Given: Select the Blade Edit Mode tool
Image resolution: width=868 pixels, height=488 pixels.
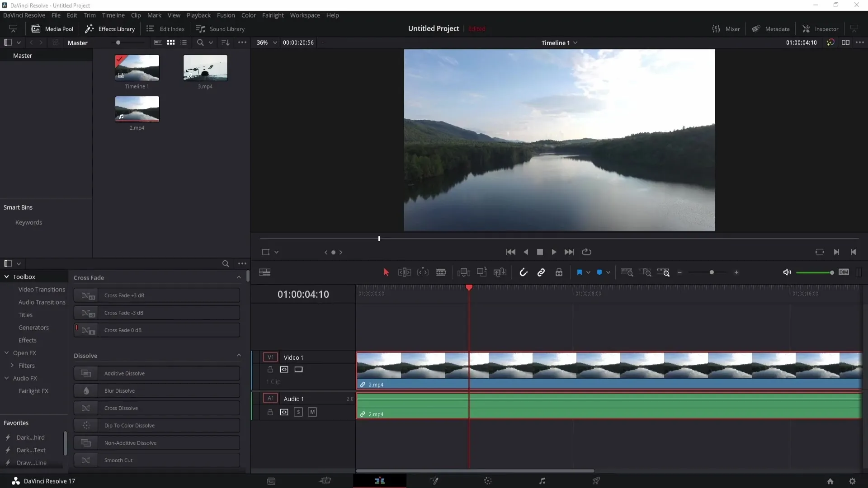Looking at the screenshot, I should pyautogui.click(x=441, y=272).
